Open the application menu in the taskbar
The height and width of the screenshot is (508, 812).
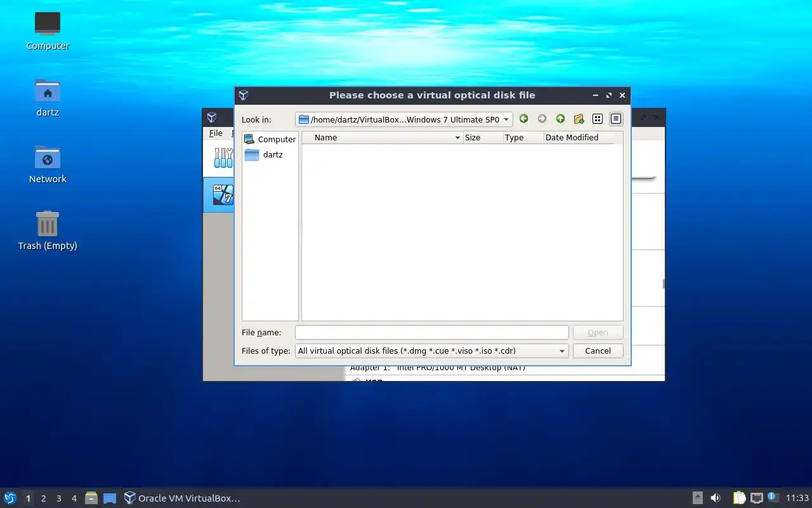[x=10, y=498]
